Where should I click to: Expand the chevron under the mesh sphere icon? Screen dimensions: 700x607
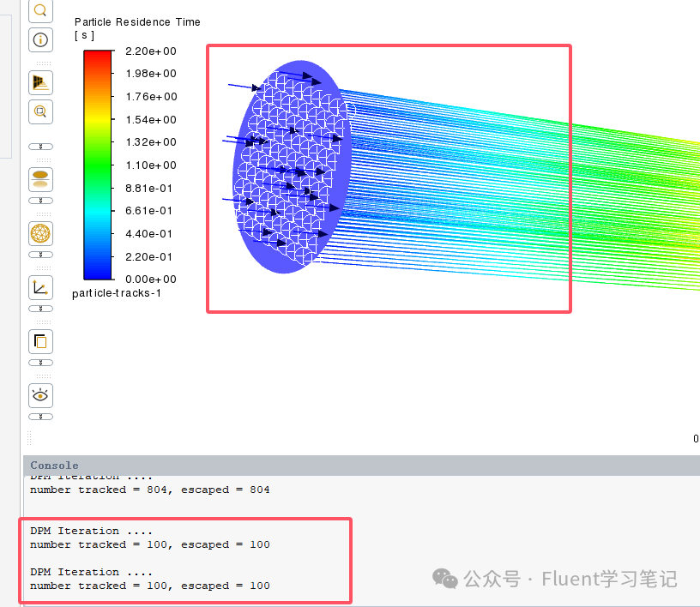pyautogui.click(x=40, y=254)
